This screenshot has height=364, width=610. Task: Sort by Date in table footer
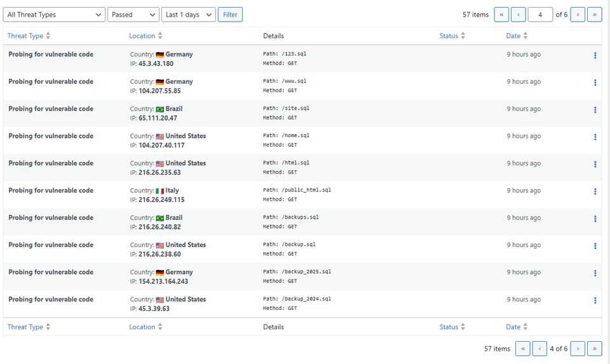[517, 327]
